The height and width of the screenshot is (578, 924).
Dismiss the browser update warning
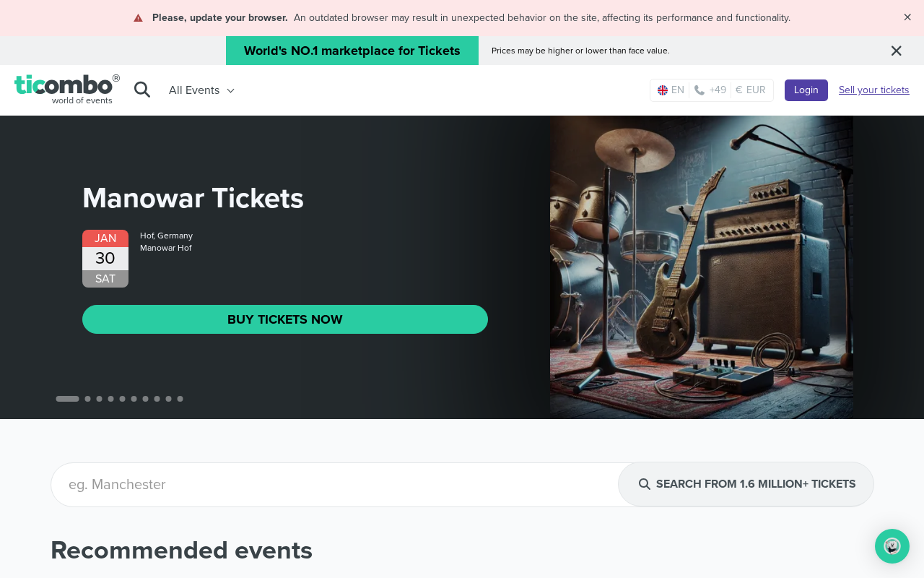(907, 17)
